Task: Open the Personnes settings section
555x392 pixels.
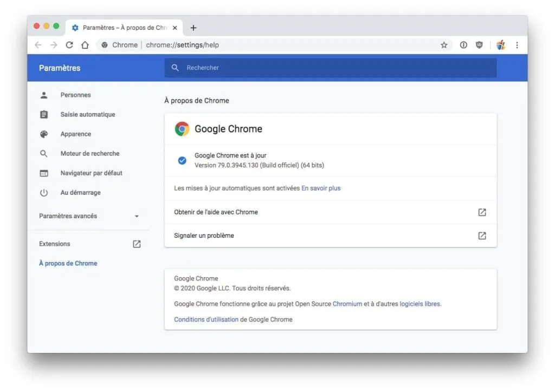Action: point(75,95)
